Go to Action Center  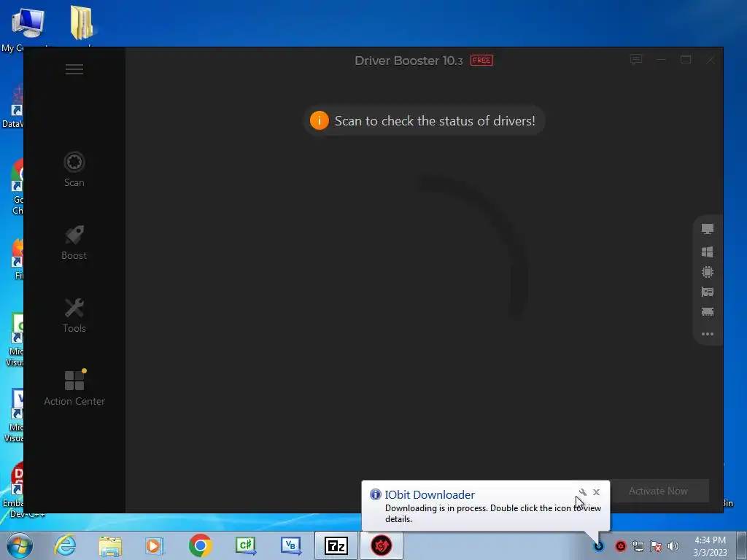[x=74, y=388]
